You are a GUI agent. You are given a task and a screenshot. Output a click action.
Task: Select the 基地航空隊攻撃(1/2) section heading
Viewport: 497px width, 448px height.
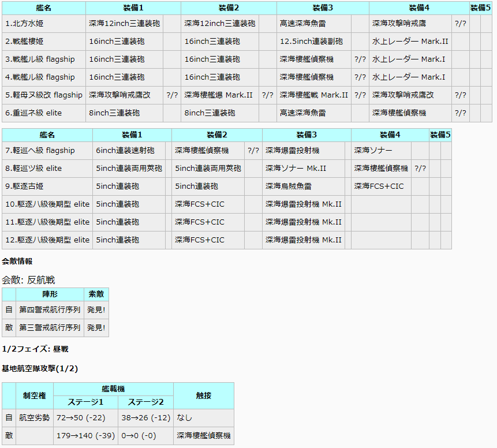[40, 369]
